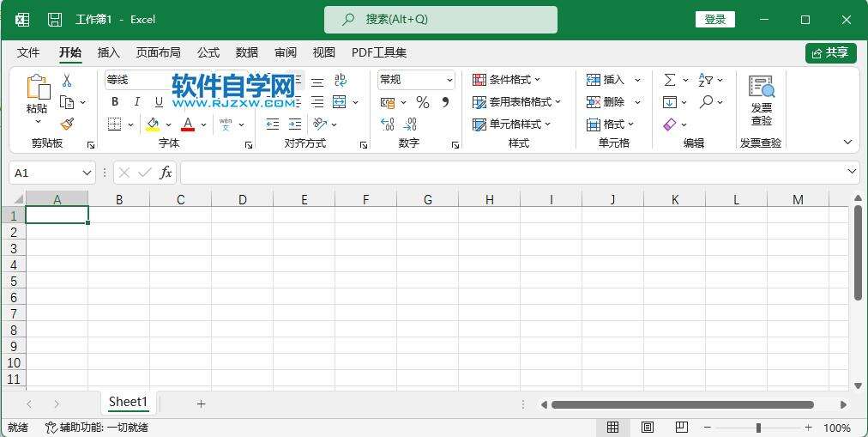Select the Sheet1 worksheet tab
Screen dimensions: 868x437
(129, 402)
